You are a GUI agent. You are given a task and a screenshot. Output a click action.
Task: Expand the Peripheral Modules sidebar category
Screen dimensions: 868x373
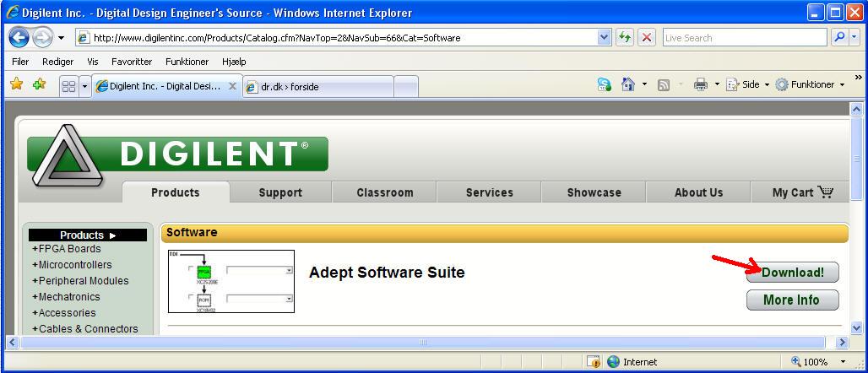click(x=80, y=280)
